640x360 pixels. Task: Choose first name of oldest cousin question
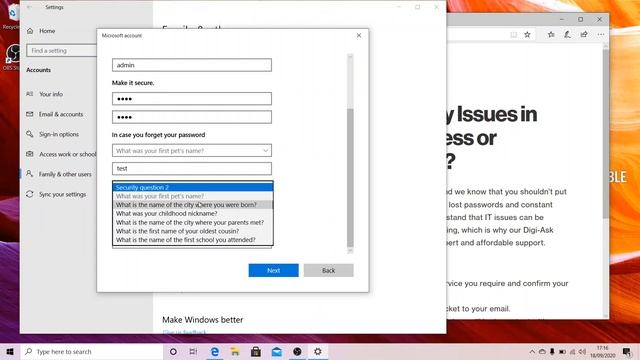click(x=193, y=231)
